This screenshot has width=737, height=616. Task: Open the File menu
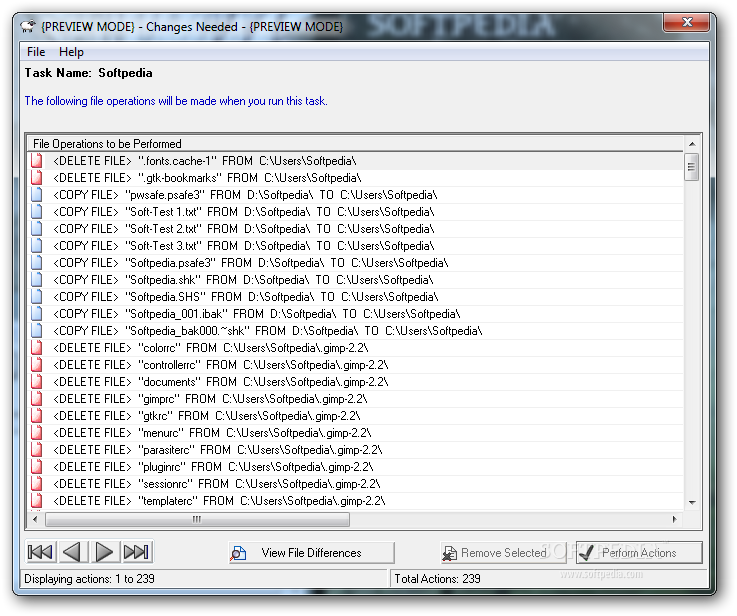point(36,52)
